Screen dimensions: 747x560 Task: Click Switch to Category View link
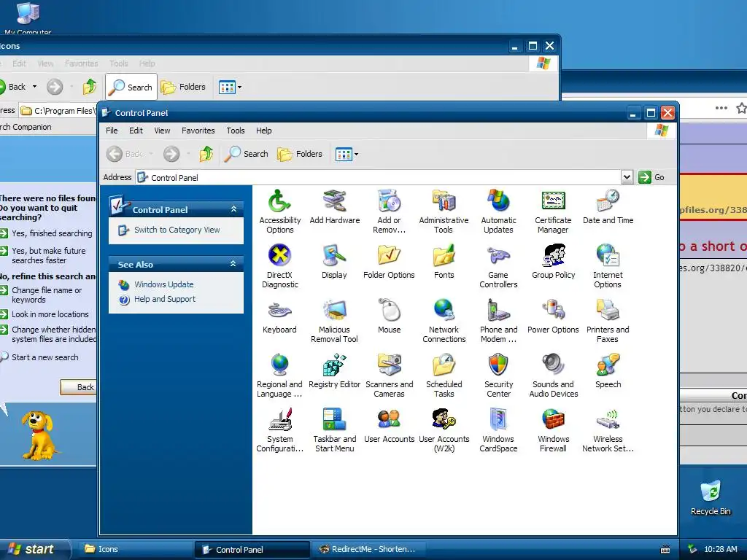click(x=177, y=230)
